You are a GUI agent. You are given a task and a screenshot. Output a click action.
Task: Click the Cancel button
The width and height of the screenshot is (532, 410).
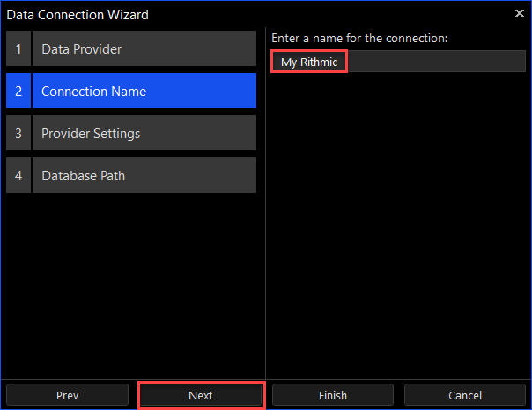465,395
